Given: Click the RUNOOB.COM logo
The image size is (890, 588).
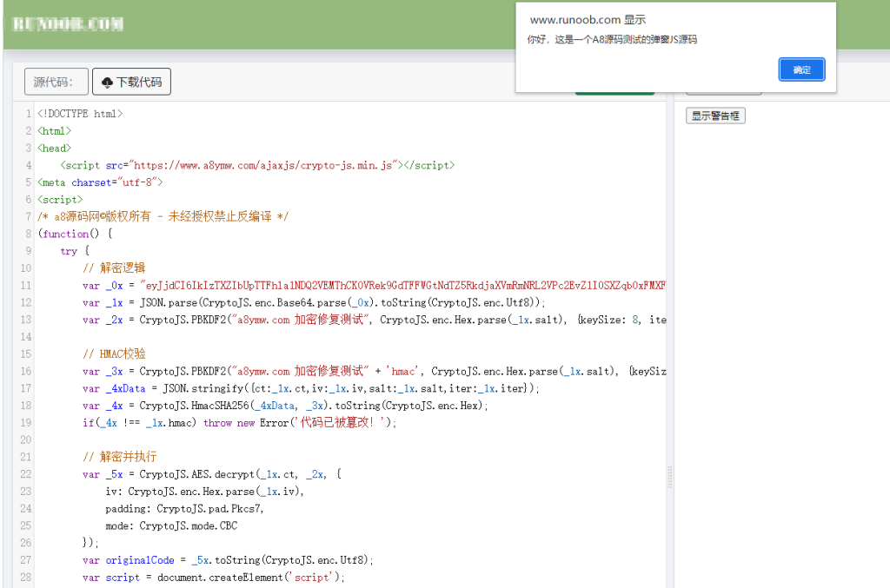Looking at the screenshot, I should (x=65, y=24).
